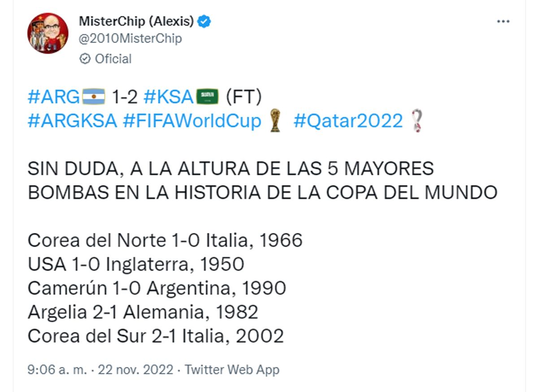Open the three-dot More options menu
This screenshot has height=392, width=538.
[503, 22]
